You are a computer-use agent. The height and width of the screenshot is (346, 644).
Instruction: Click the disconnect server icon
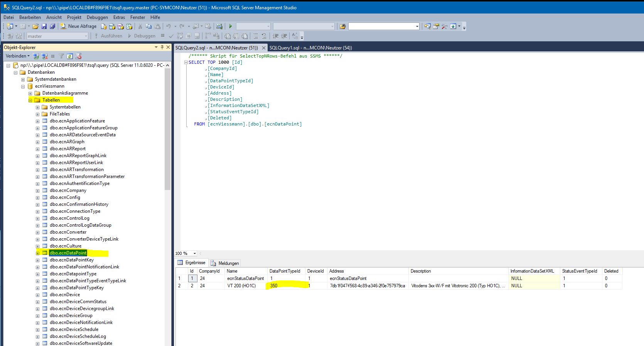click(x=45, y=56)
